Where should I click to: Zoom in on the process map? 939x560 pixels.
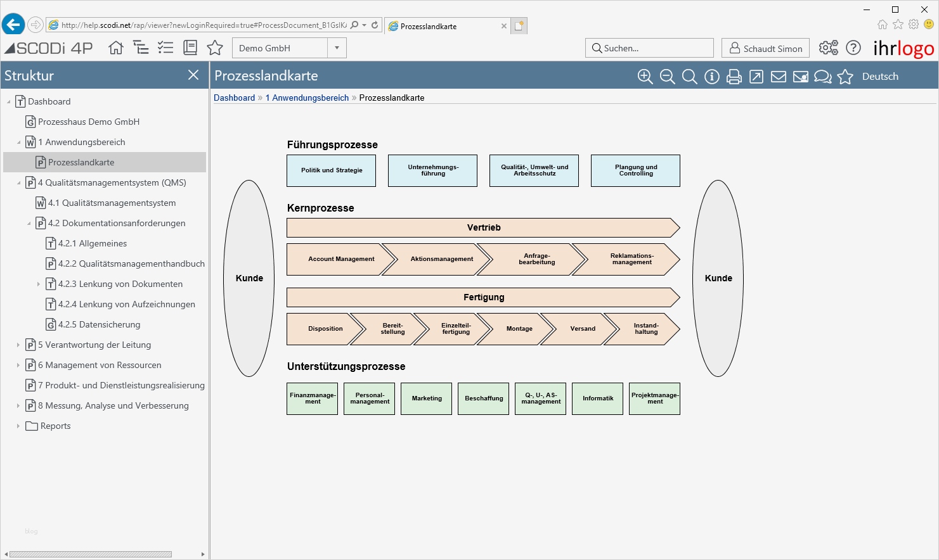point(645,77)
